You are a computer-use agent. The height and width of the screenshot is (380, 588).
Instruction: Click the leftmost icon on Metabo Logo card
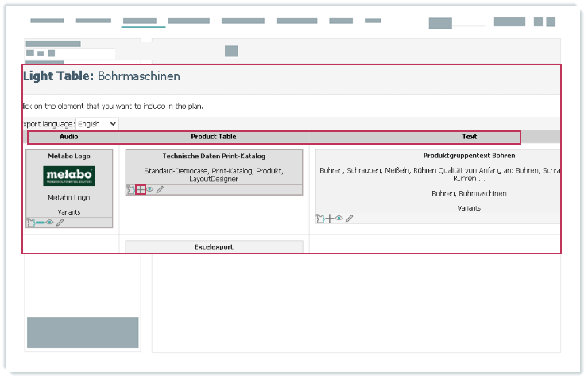(31, 223)
